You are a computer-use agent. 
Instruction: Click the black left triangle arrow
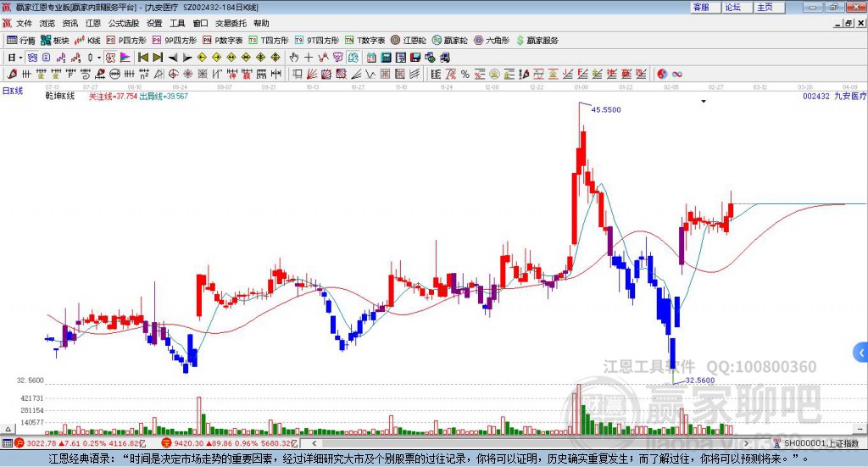click(x=173, y=58)
